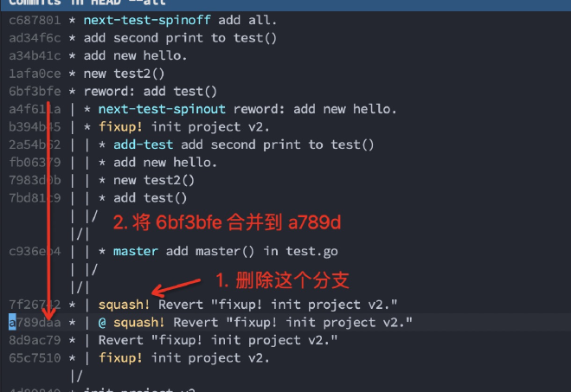Click commit hash 1afa0ce
Image resolution: width=571 pixels, height=392 pixels.
coord(35,74)
